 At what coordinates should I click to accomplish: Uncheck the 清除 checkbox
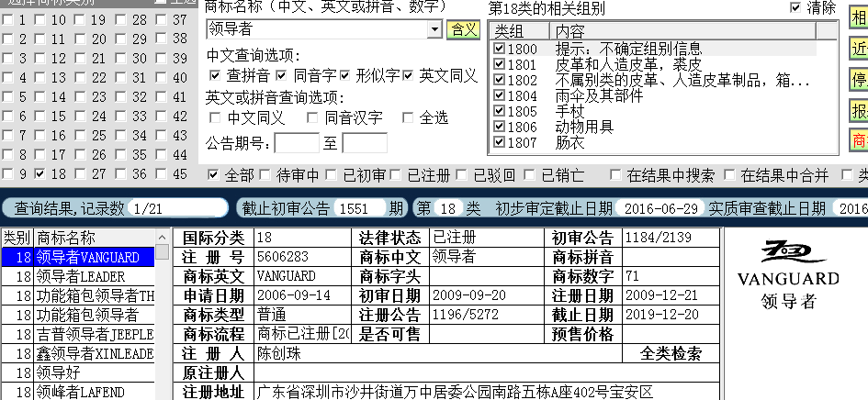(x=795, y=7)
